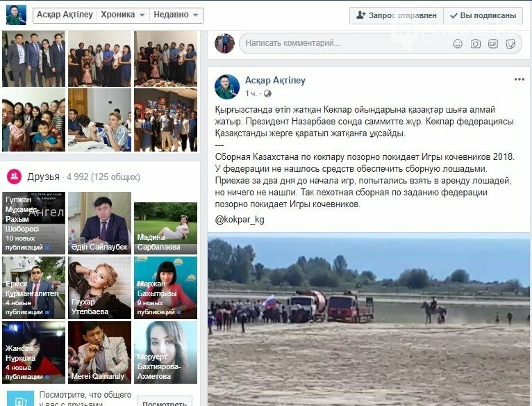The height and width of the screenshot is (406, 532).
Task: Click the emoji smiley icon in comment box
Action: click(x=458, y=44)
